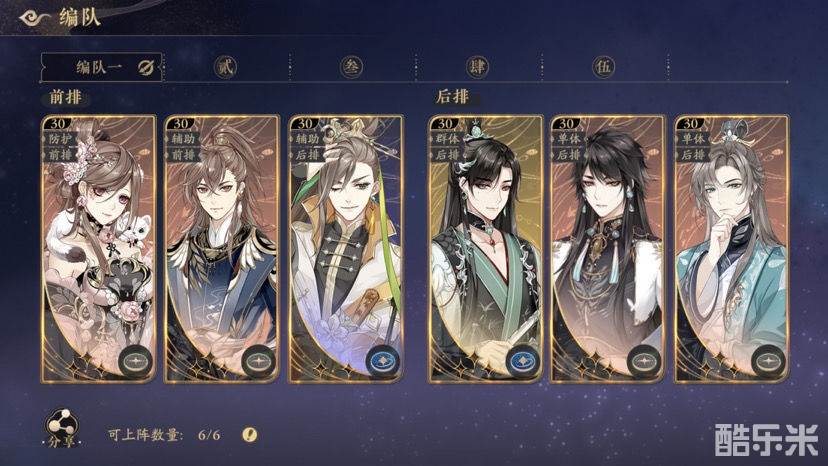
Task: Select the golden 群体 back-row character card
Action: (486, 249)
